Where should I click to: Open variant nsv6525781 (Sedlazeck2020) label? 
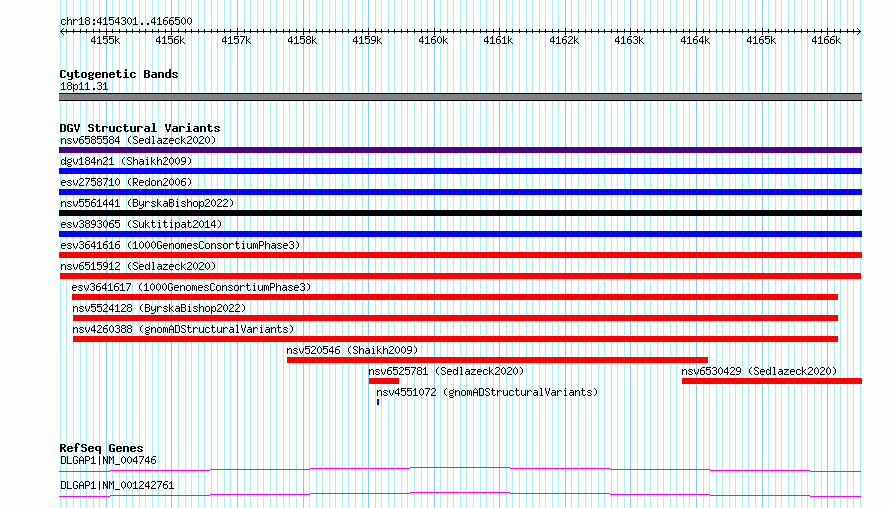pyautogui.click(x=446, y=371)
